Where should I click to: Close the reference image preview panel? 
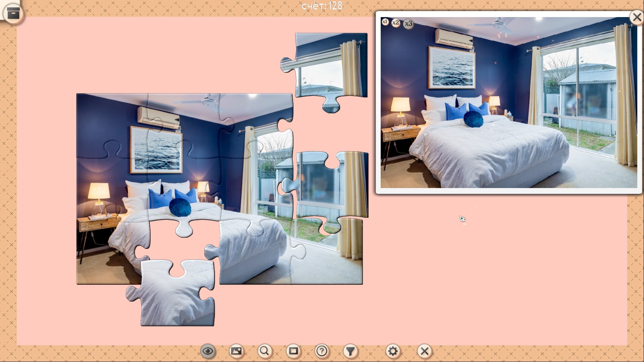point(636,17)
